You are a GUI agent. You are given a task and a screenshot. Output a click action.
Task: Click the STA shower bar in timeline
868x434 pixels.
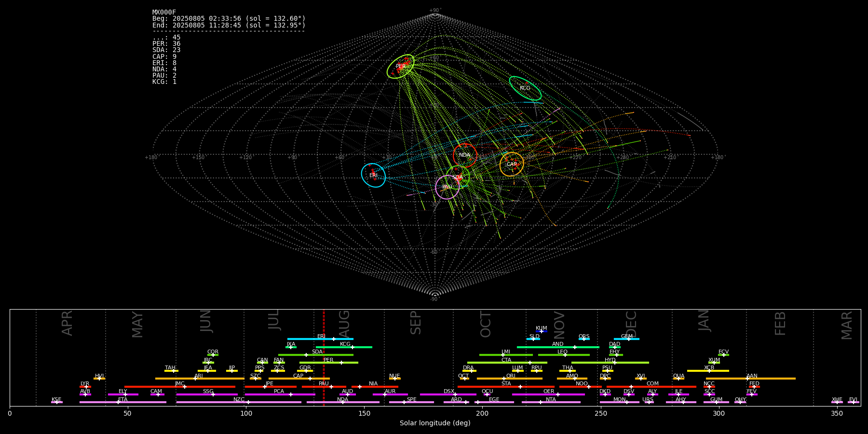coord(506,386)
